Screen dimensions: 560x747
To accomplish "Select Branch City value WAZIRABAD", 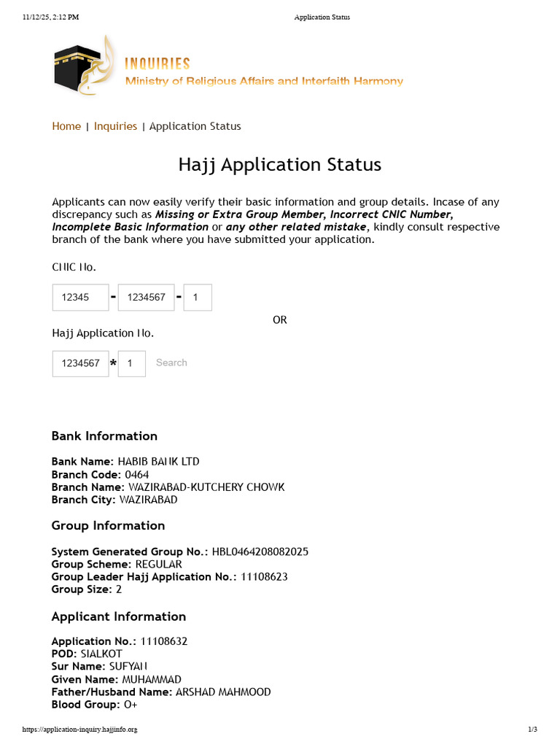I will [148, 500].
